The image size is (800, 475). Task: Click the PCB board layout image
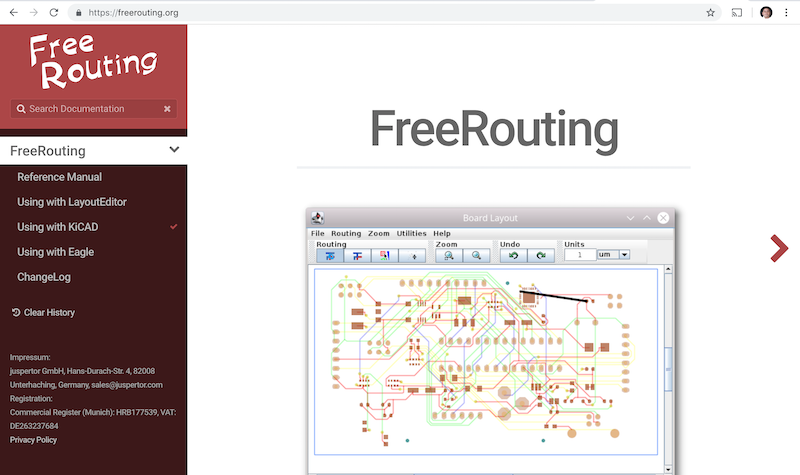(x=486, y=362)
